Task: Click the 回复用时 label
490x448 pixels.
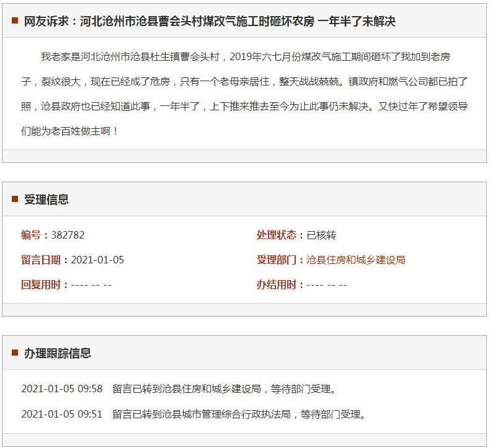Action: point(45,284)
